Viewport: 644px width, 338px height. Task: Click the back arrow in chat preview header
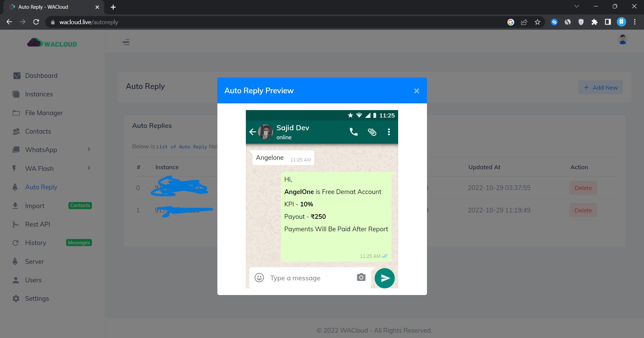(253, 132)
